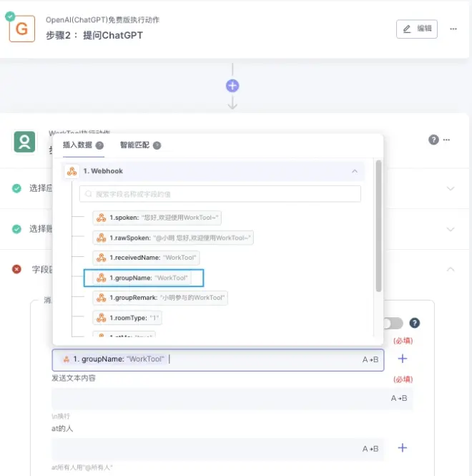Add a step with the blue plus circle
Image resolution: width=472 pixels, height=476 pixels.
[232, 86]
